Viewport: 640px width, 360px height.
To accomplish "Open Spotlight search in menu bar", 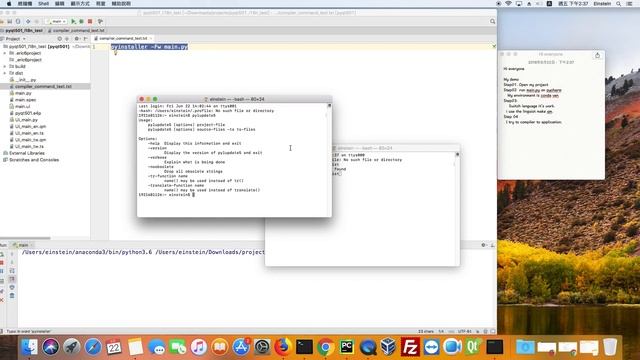I will (x=619, y=4).
